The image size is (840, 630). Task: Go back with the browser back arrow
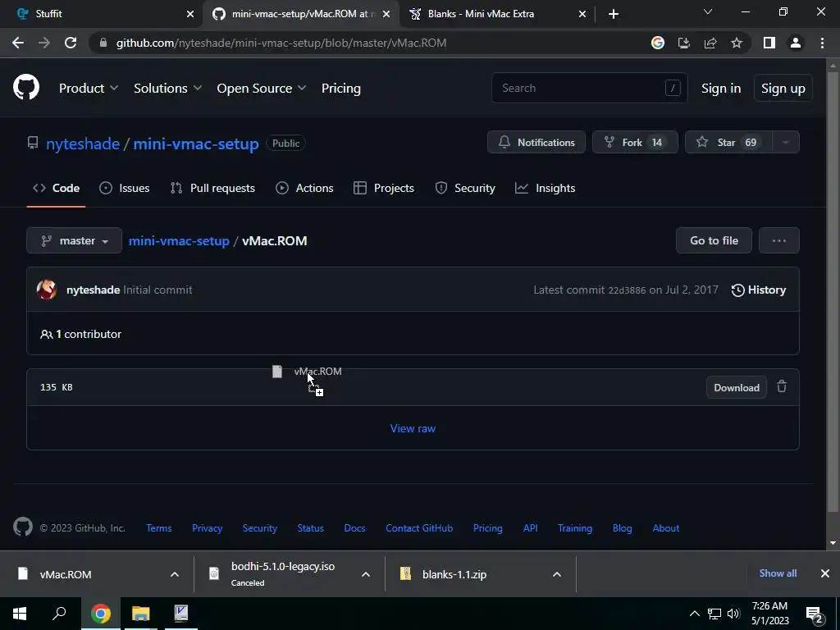18,43
